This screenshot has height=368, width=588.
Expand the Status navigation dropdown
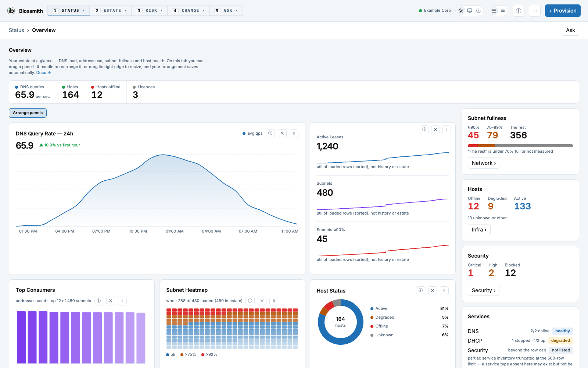pyautogui.click(x=69, y=11)
